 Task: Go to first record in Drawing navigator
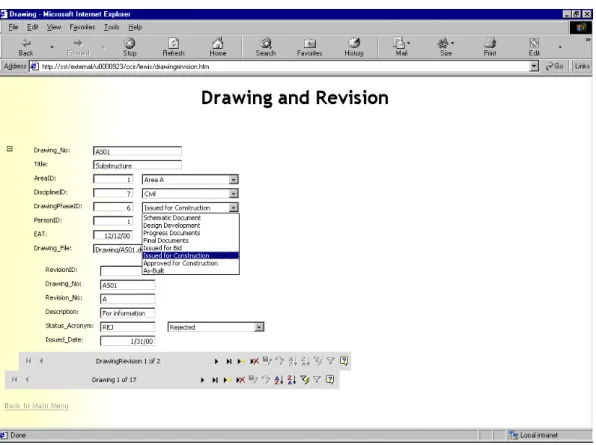14,380
